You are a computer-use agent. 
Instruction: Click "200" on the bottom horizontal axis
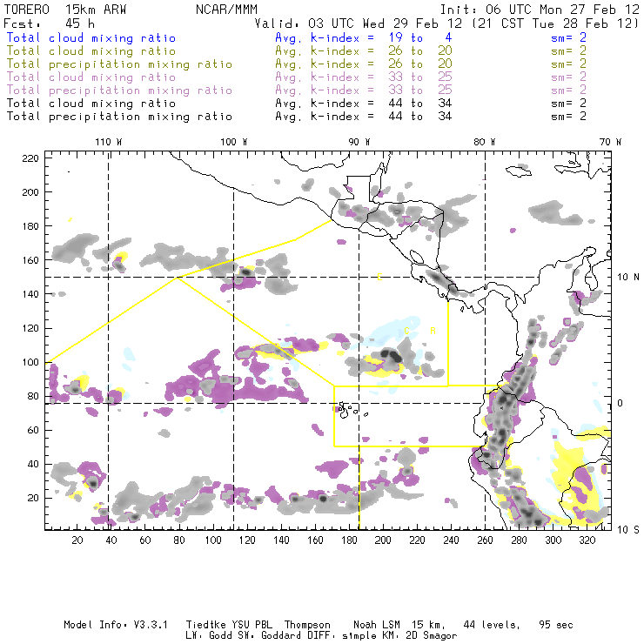(x=383, y=540)
